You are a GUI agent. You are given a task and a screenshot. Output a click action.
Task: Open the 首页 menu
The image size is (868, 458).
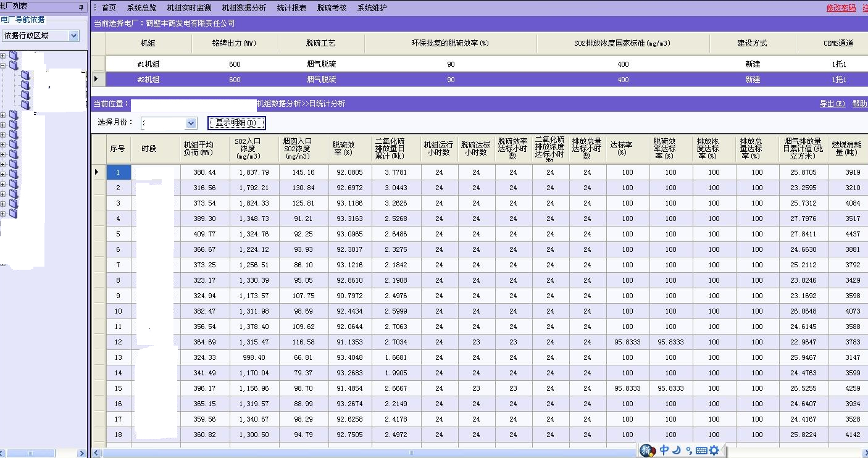[109, 8]
